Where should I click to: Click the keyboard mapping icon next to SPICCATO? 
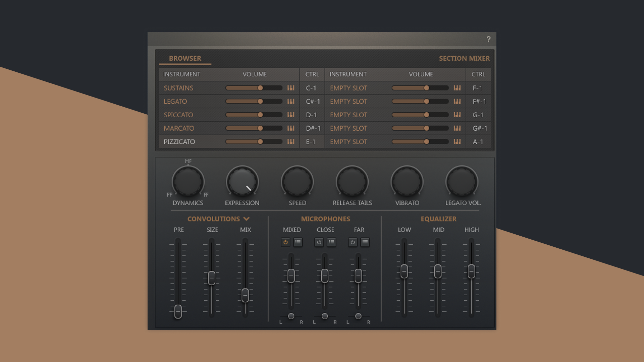click(290, 115)
